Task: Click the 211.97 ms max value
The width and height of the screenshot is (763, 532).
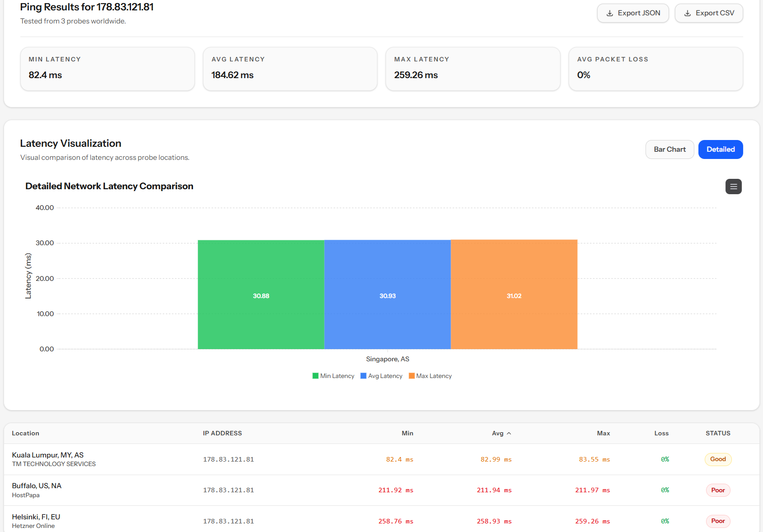Action: tap(593, 490)
